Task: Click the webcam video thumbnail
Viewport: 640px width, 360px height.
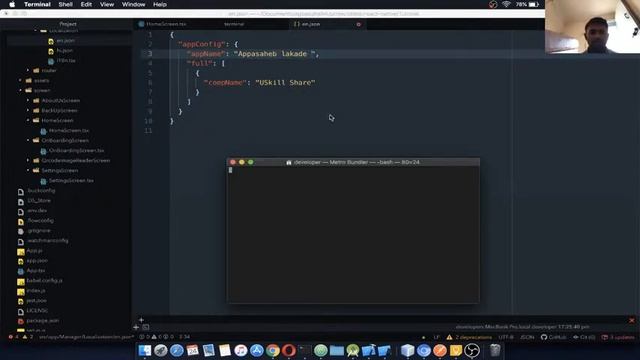Action: [x=592, y=27]
